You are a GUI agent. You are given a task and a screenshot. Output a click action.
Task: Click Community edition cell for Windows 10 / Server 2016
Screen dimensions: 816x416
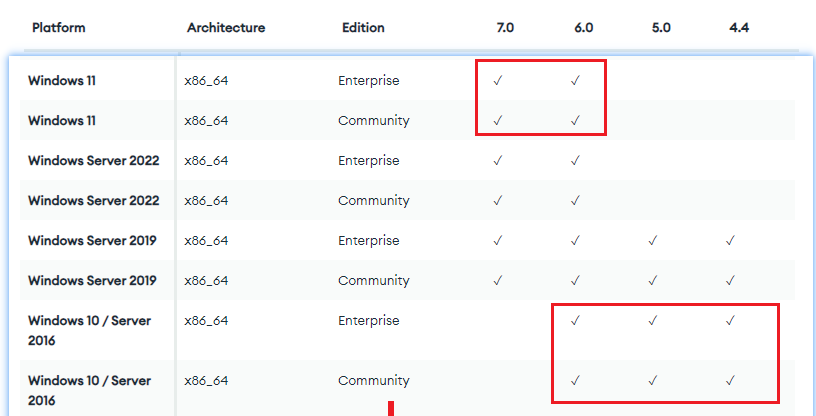(x=374, y=381)
